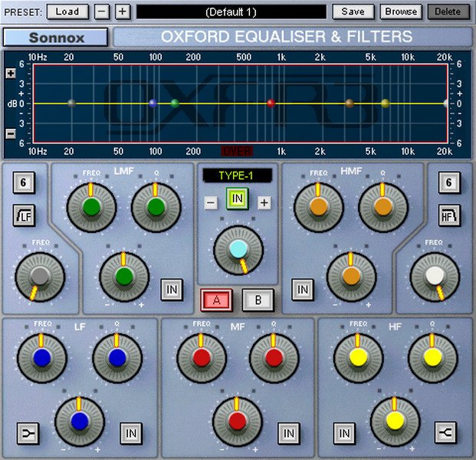The height and width of the screenshot is (460, 476).
Task: Click the cyan master gain knob
Action: pyautogui.click(x=238, y=249)
